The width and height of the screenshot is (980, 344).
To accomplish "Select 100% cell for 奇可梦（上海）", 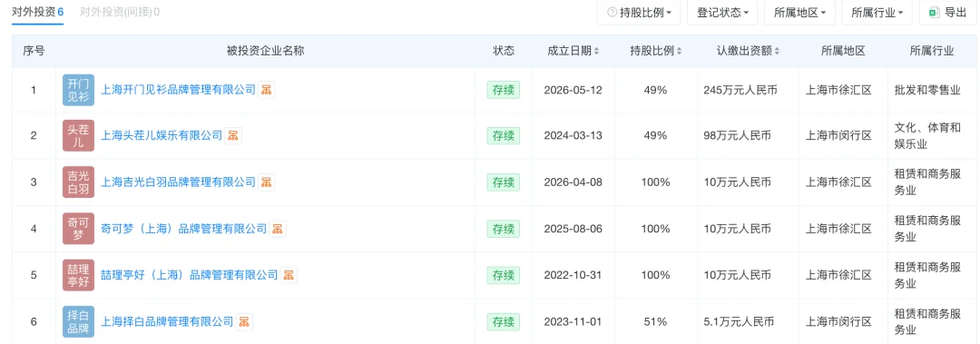I will coord(656,229).
